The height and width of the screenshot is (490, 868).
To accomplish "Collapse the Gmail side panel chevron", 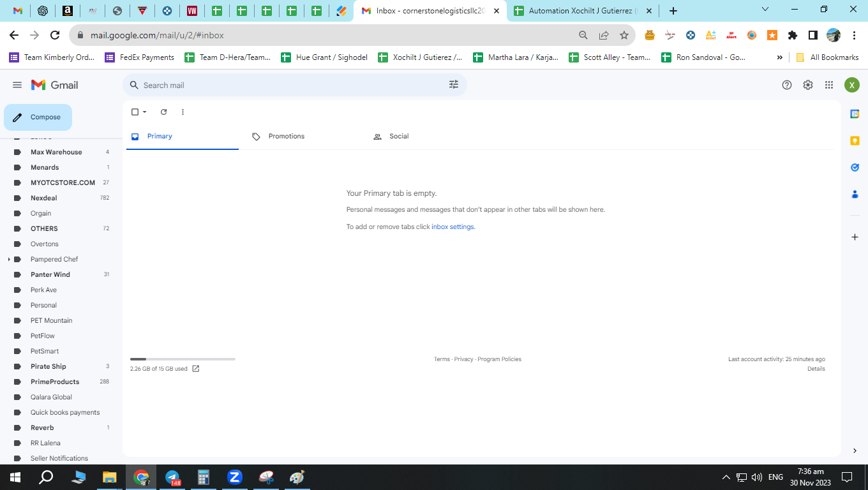I will [x=855, y=451].
